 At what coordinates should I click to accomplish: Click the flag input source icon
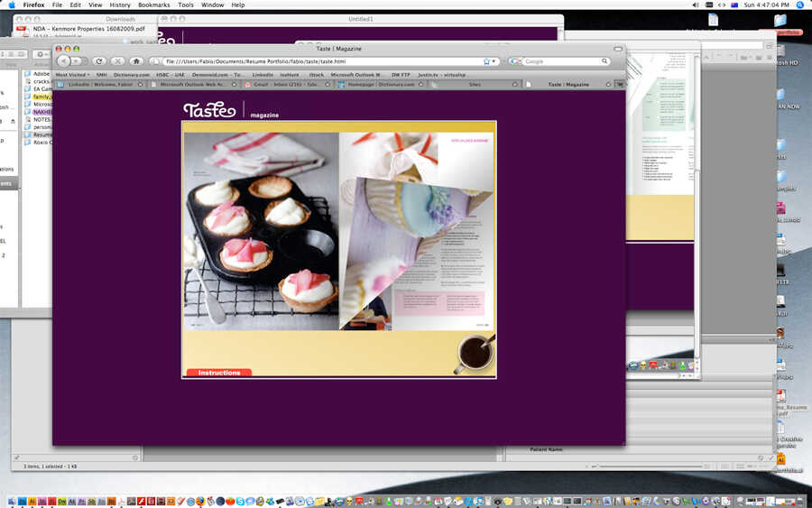click(734, 5)
